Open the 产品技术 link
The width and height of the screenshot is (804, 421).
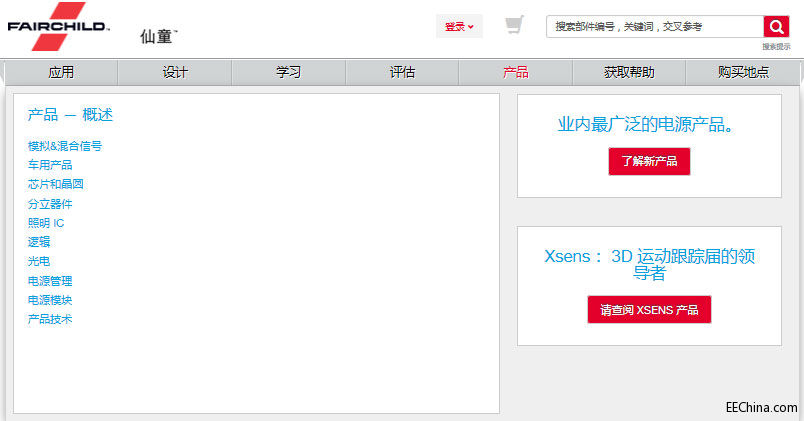click(50, 319)
